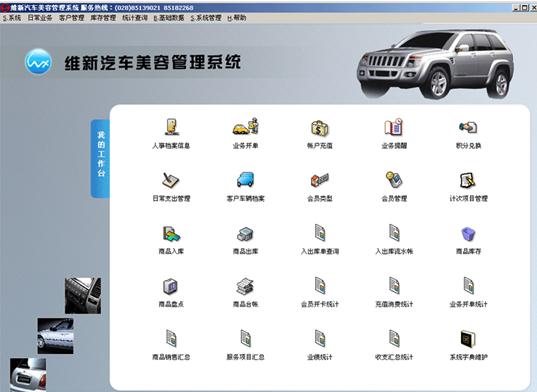This screenshot has width=537, height=392.
Task: Open 充值消费统计 report icon
Action: pyautogui.click(x=394, y=286)
